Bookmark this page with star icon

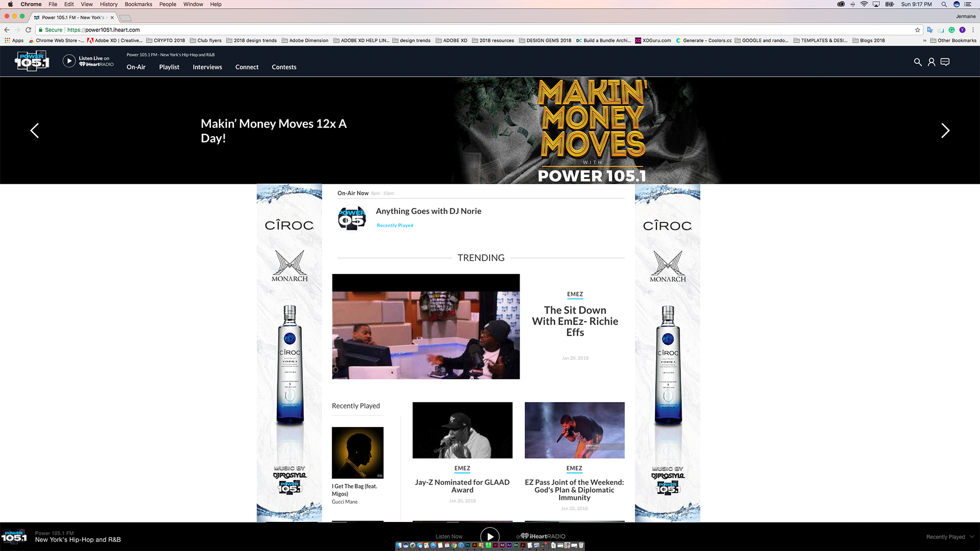917,30
